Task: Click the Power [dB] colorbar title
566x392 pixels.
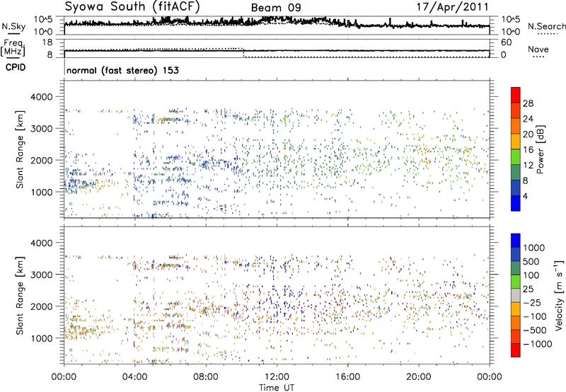Action: 541,149
